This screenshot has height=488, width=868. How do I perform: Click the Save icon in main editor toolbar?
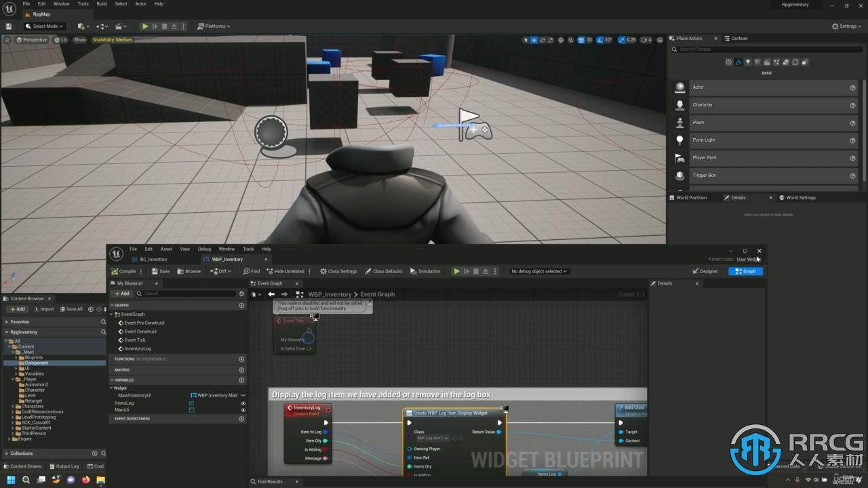tap(9, 26)
